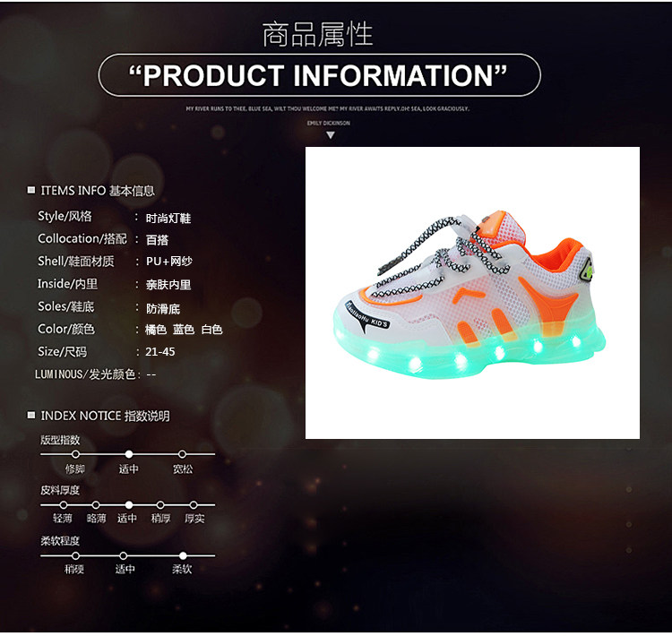Select 稍硬 on the 柔软程度 scale
Image resolution: width=672 pixels, height=636 pixels.
[75, 556]
